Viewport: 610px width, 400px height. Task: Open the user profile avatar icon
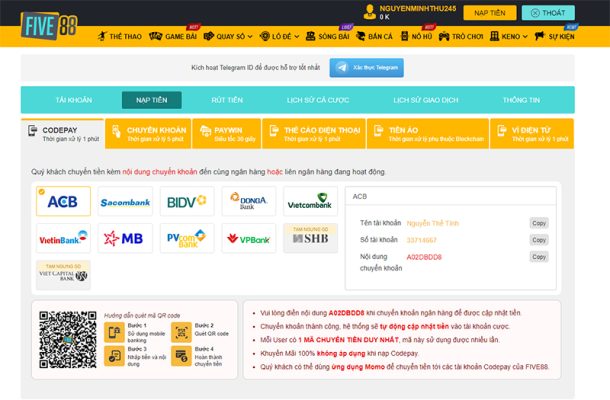coord(369,12)
